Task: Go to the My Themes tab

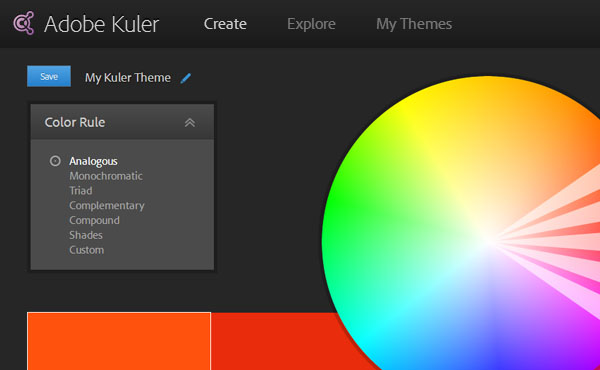Action: pos(414,24)
